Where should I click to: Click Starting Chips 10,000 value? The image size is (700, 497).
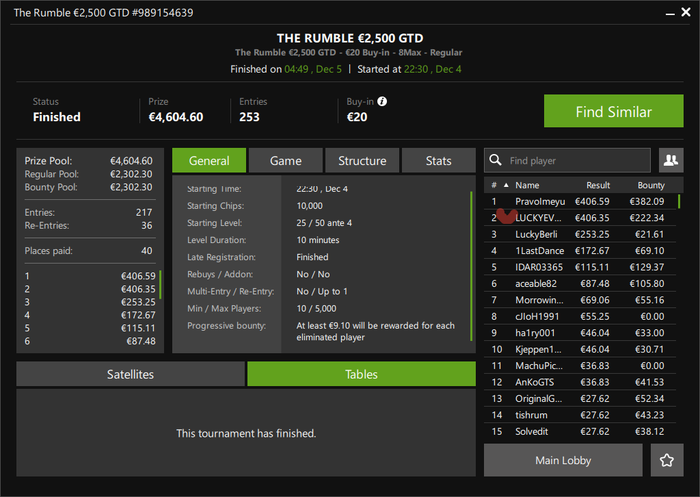[x=309, y=206]
